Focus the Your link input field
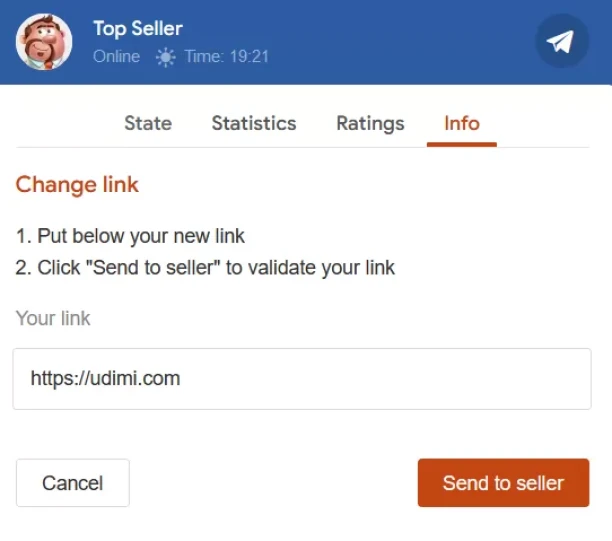 click(302, 379)
